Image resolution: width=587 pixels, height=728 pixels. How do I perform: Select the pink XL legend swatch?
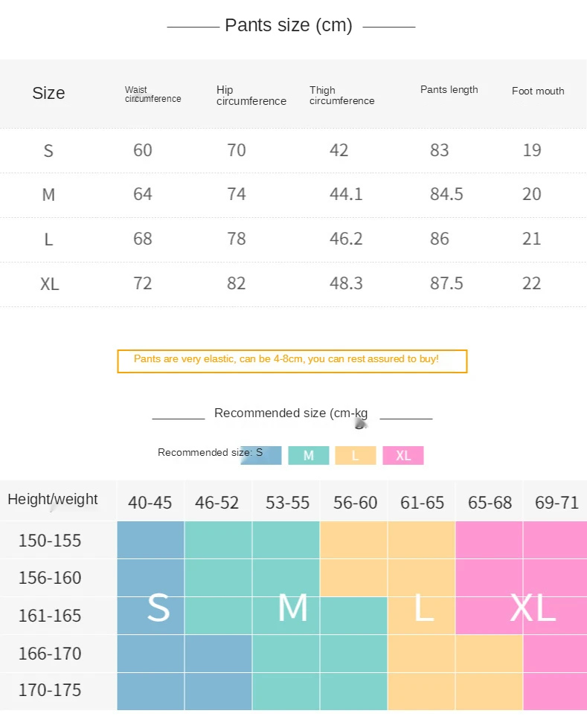tap(402, 456)
